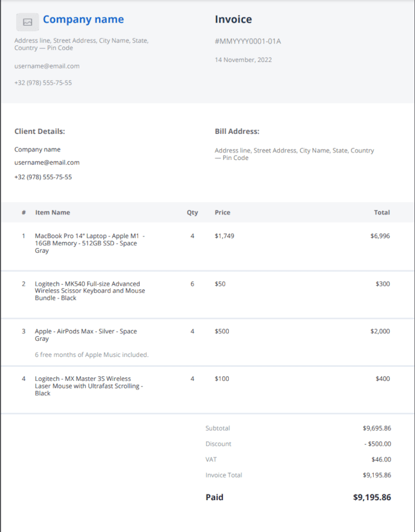Select the Apple AirPods Max item name

click(86, 335)
